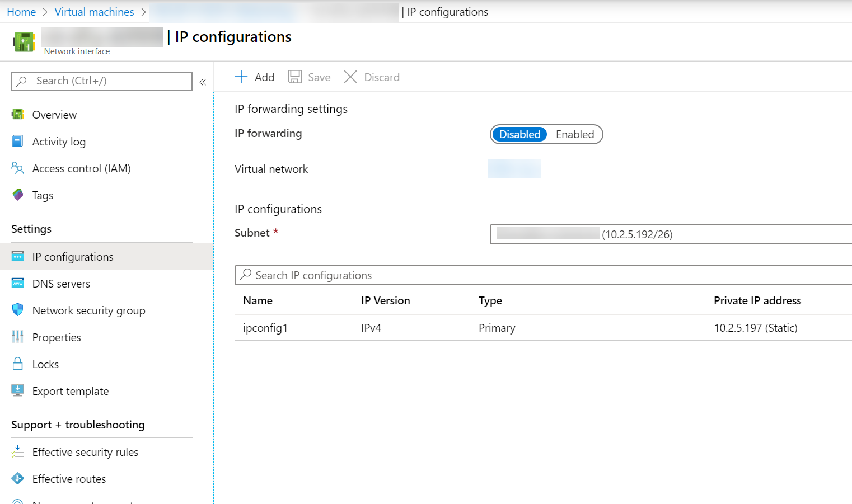Open Tags using its label icon

click(x=17, y=195)
